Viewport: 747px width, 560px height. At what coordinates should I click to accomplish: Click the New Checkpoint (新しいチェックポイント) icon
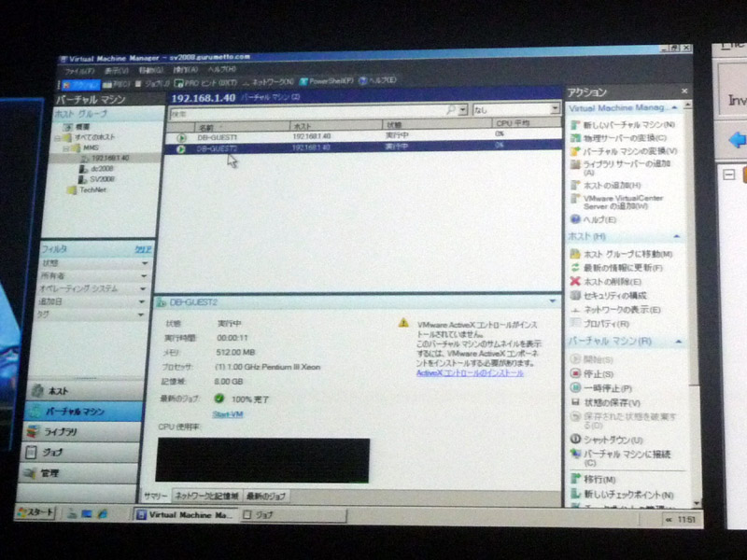[575, 494]
